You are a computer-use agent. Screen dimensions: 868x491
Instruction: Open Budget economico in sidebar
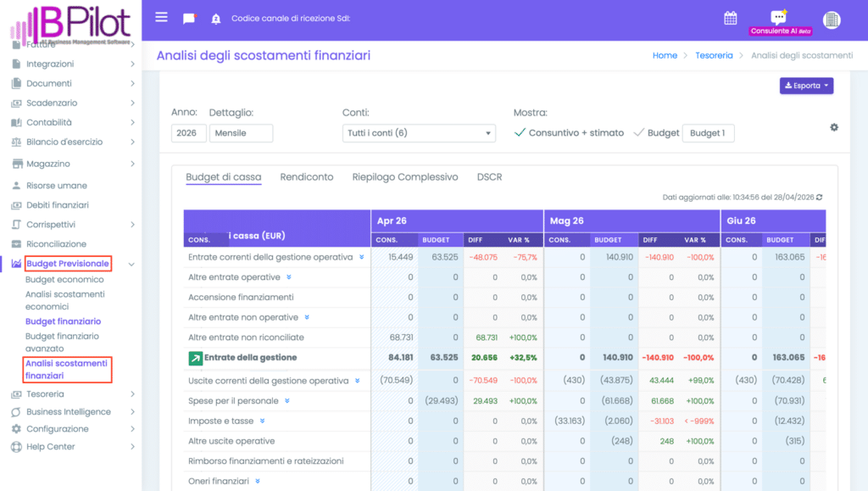click(64, 280)
